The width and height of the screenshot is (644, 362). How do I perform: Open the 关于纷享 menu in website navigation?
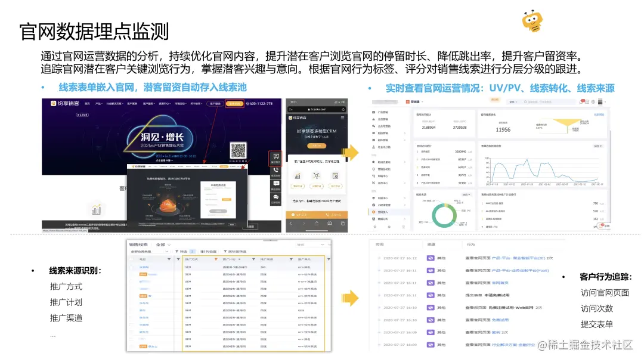point(196,104)
